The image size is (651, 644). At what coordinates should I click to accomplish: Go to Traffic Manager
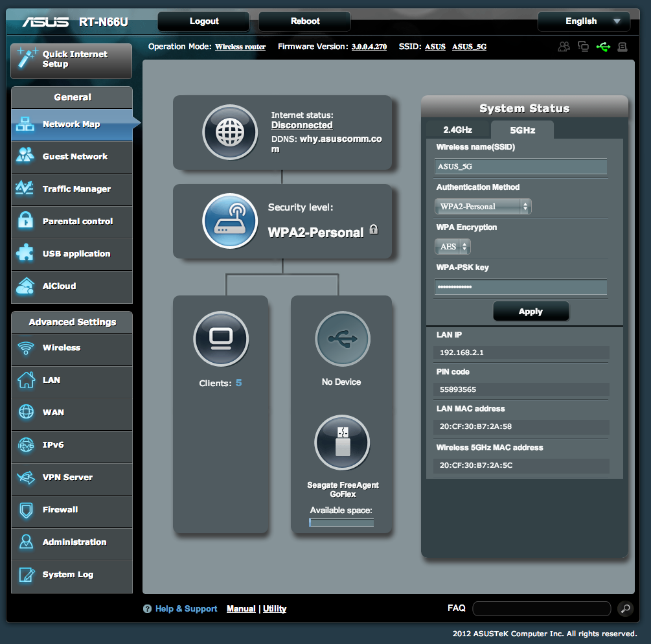tap(72, 189)
